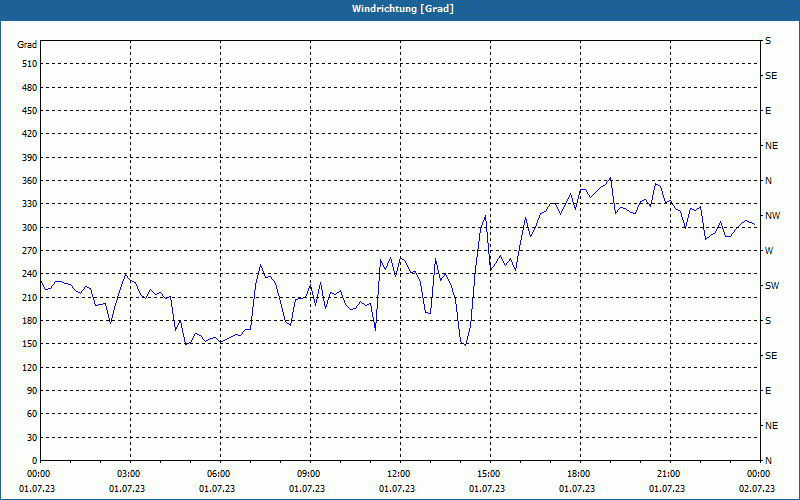This screenshot has width=800, height=500.
Task: Select the 510 value on the left axis
Action: 30,64
